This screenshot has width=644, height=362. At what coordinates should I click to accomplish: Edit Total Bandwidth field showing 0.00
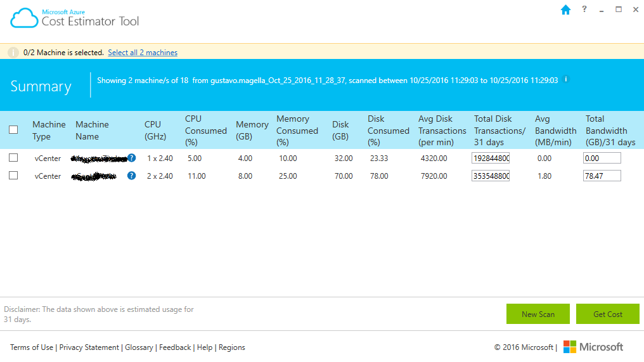(x=602, y=158)
